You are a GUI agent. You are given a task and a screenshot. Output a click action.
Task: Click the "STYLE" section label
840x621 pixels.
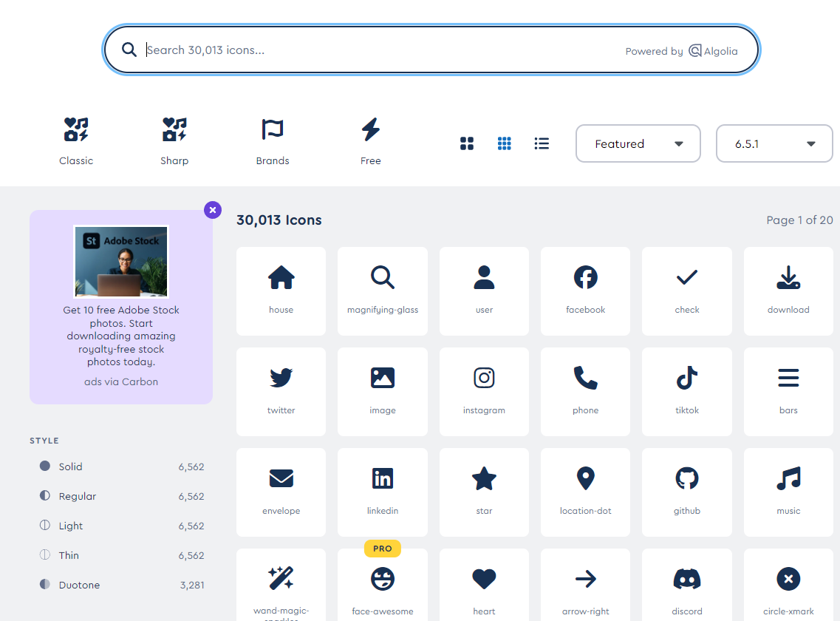pyautogui.click(x=44, y=441)
